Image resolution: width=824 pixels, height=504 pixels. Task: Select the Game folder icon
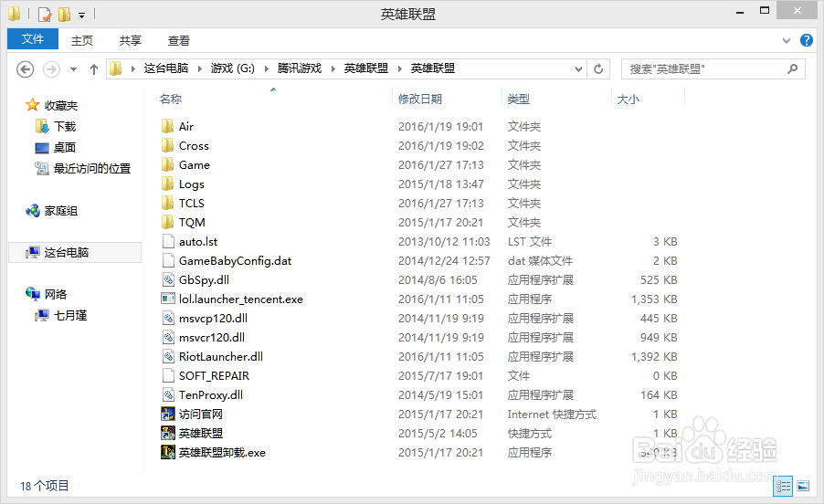click(168, 165)
